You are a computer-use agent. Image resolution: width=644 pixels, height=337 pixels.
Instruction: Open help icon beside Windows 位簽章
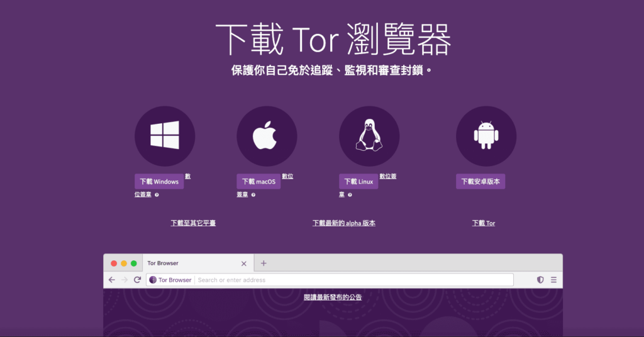(x=157, y=195)
